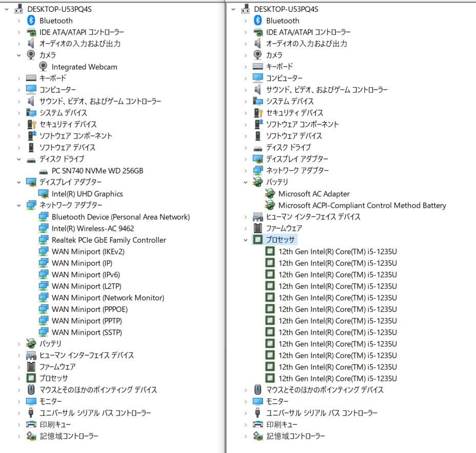Select WAN Miniport (L2TP) entry
This screenshot has height=453, width=476.
click(87, 286)
